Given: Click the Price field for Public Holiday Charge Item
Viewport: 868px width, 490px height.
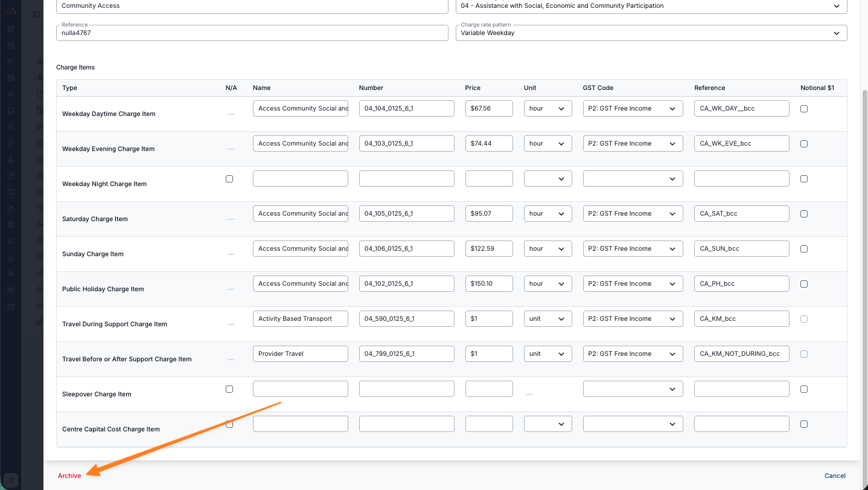Looking at the screenshot, I should pos(489,284).
